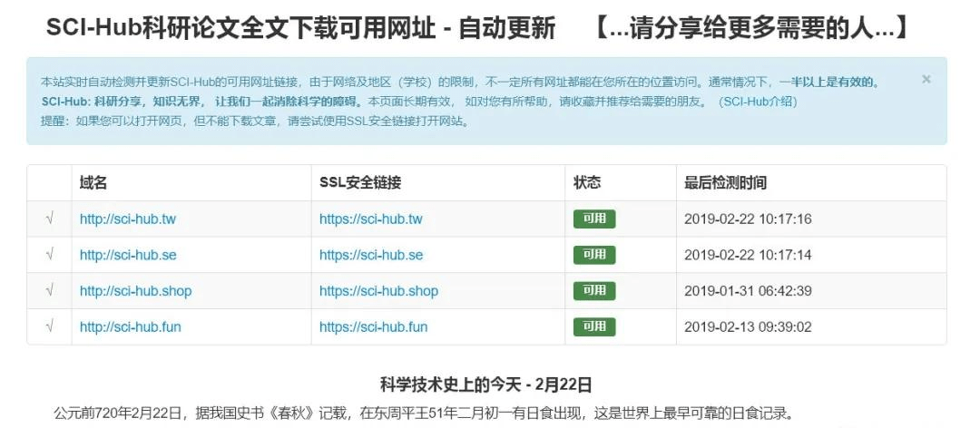
Task: Click the 可用 status badge for sci-hub.tw
Action: 594,219
